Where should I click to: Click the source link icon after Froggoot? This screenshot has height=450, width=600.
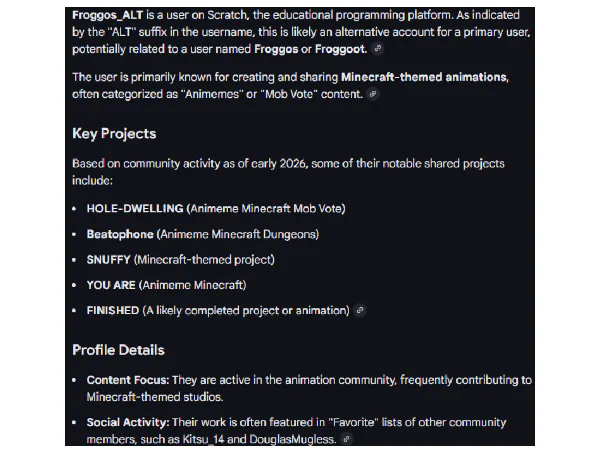point(376,49)
